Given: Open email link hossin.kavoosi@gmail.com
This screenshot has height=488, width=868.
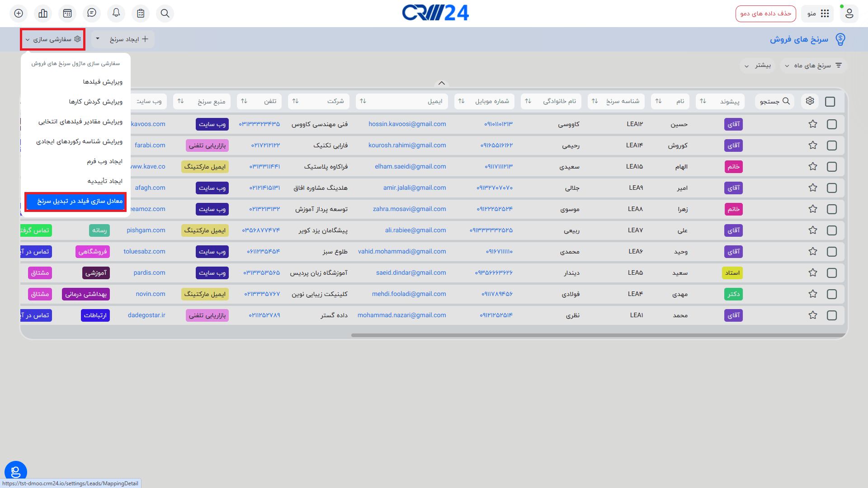Looking at the screenshot, I should point(407,124).
